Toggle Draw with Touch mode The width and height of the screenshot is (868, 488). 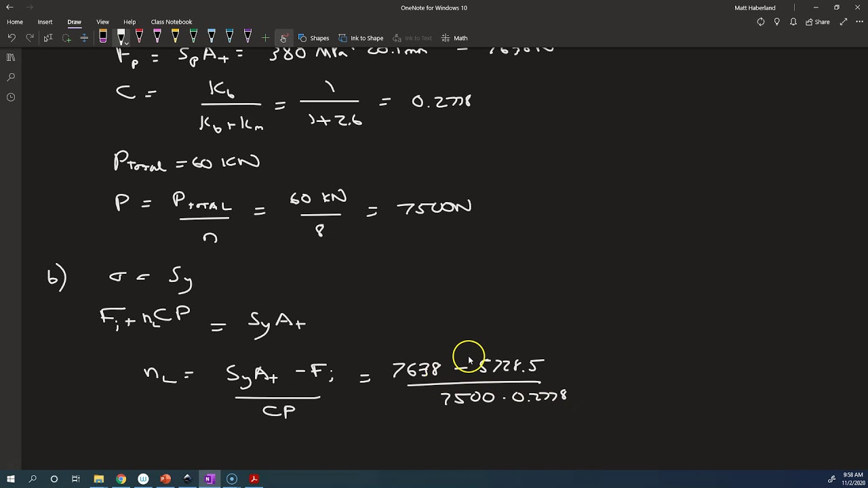283,38
